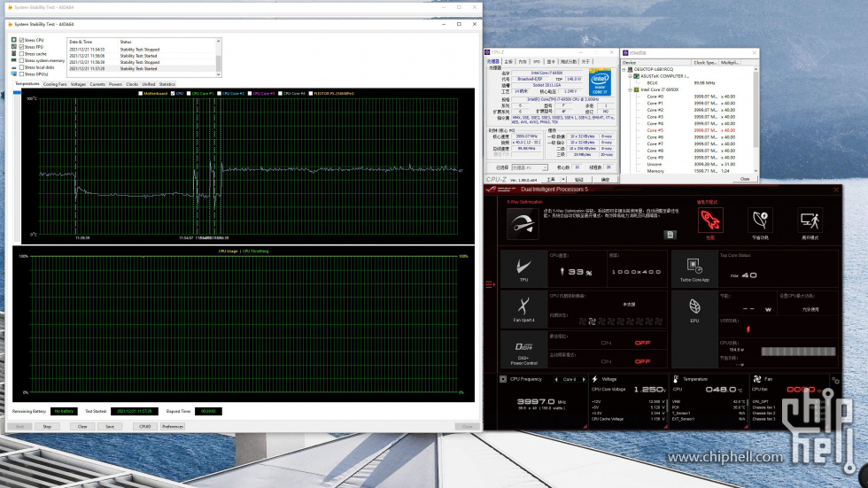The width and height of the screenshot is (868, 488).
Task: Click the Voltage lightning icon
Action: 594,379
